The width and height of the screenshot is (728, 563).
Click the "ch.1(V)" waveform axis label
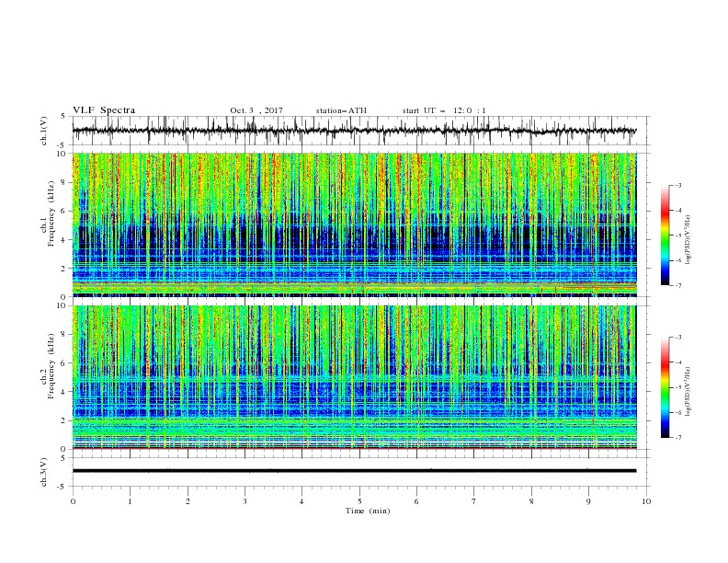pos(44,131)
